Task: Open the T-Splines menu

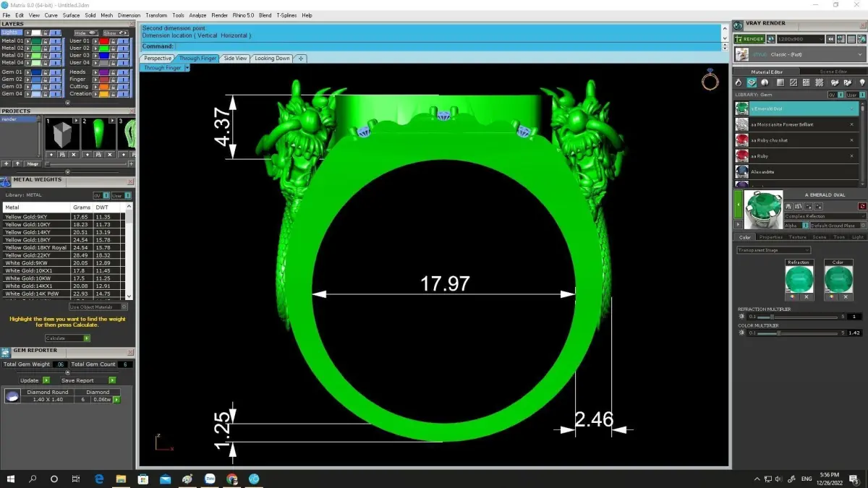Action: [x=286, y=15]
